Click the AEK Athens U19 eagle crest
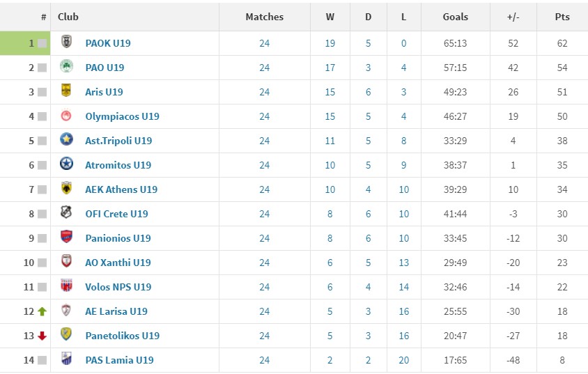The height and width of the screenshot is (374, 588). (66, 188)
